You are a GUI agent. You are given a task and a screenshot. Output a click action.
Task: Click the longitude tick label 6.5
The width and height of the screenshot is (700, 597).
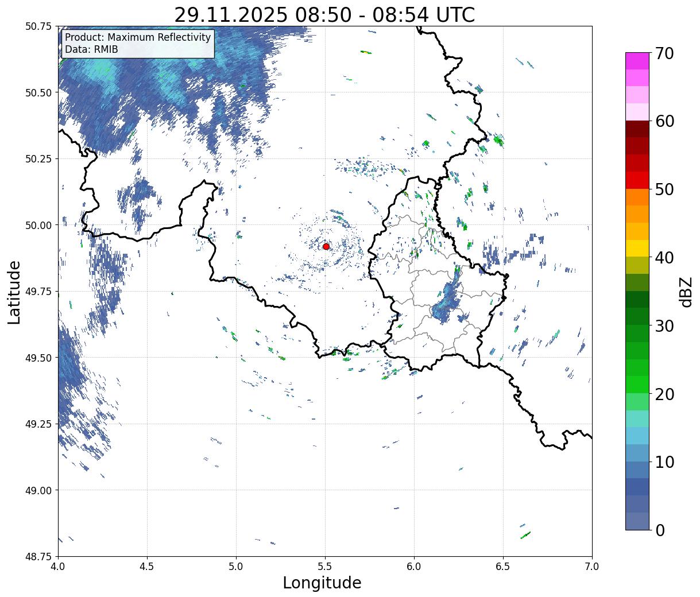(503, 566)
